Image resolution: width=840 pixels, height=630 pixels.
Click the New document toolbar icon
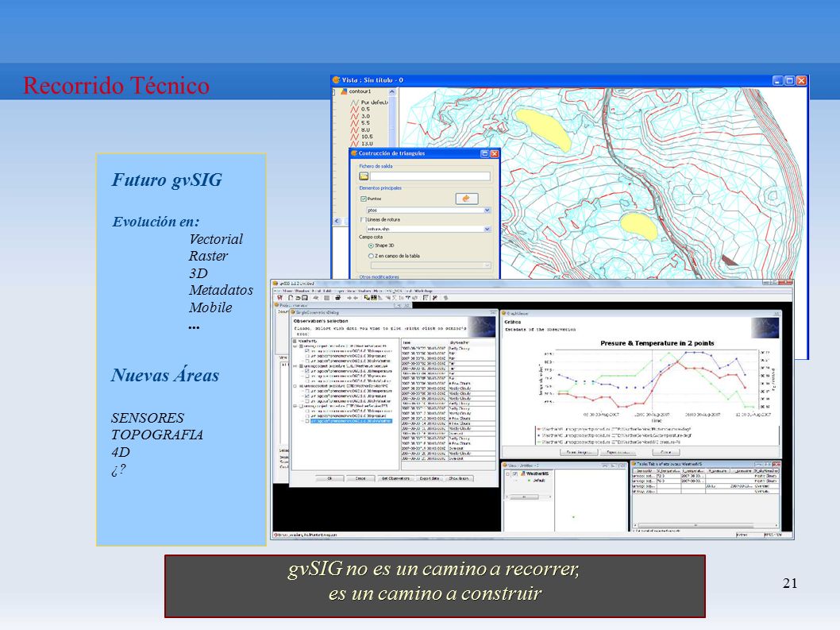(x=291, y=298)
